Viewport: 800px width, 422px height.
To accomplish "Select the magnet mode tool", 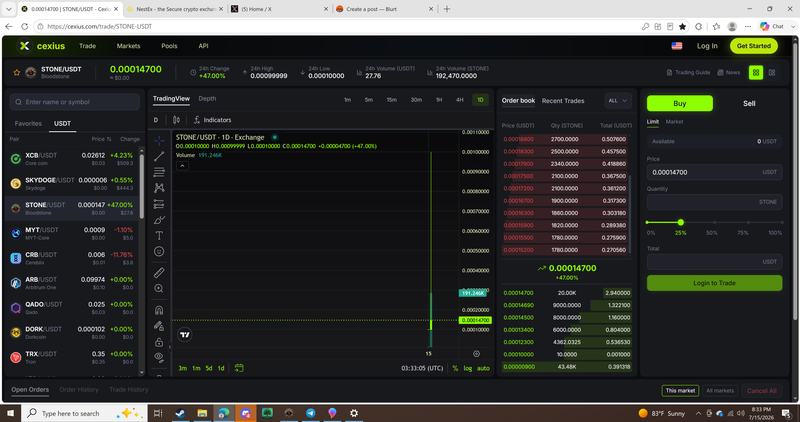I will [159, 310].
